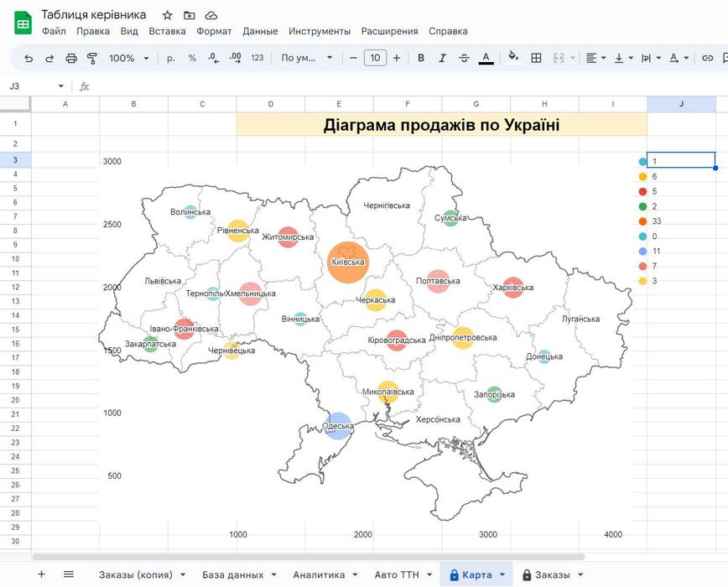728x587 pixels.
Task: Click the Merge cells icon
Action: pos(559,58)
